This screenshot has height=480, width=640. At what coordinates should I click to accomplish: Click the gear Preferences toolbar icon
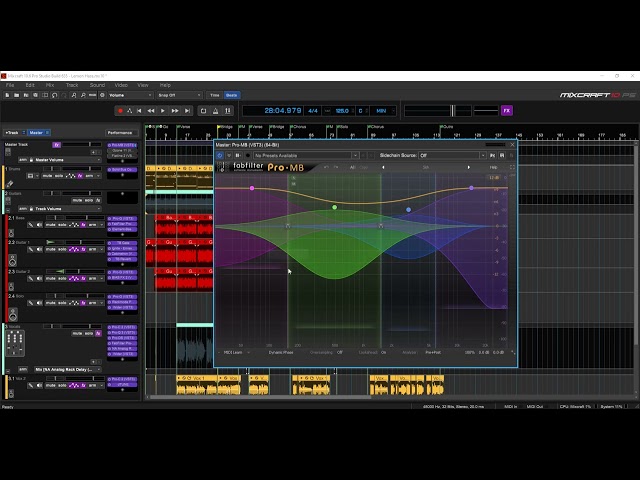102,95
